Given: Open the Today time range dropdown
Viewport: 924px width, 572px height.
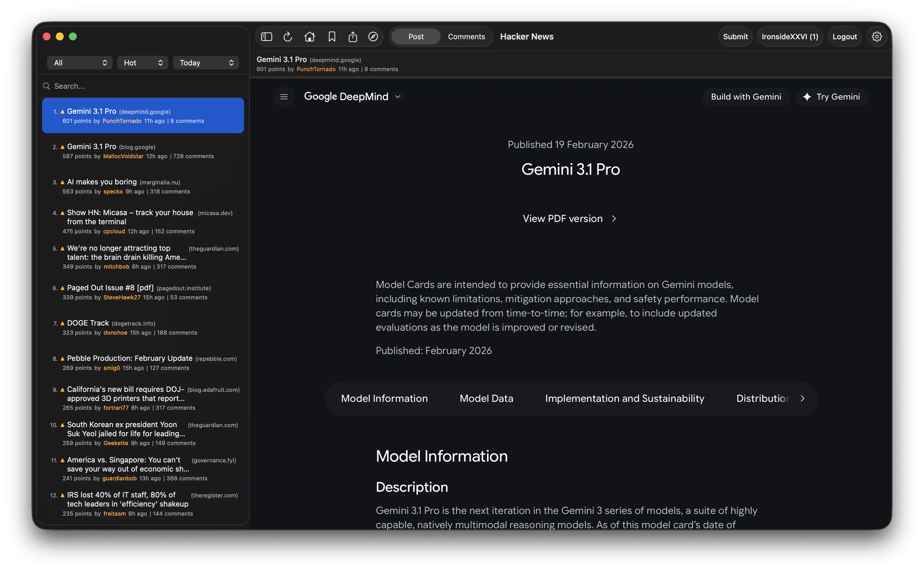Looking at the screenshot, I should (x=206, y=63).
